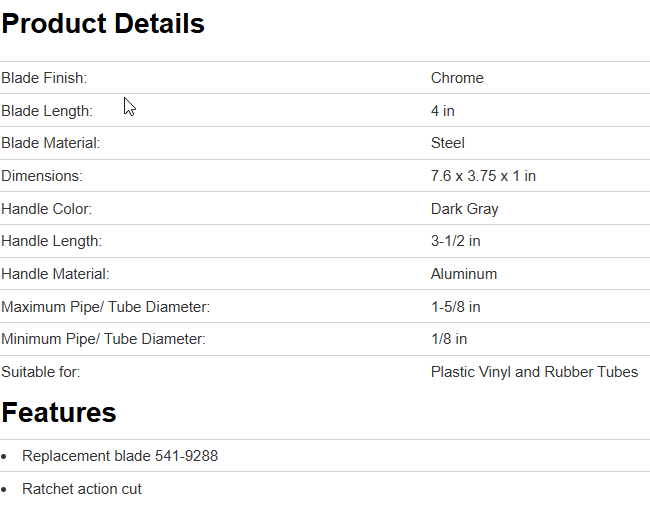Click the Aluminum handle material value
The height and width of the screenshot is (505, 650).
(x=464, y=274)
